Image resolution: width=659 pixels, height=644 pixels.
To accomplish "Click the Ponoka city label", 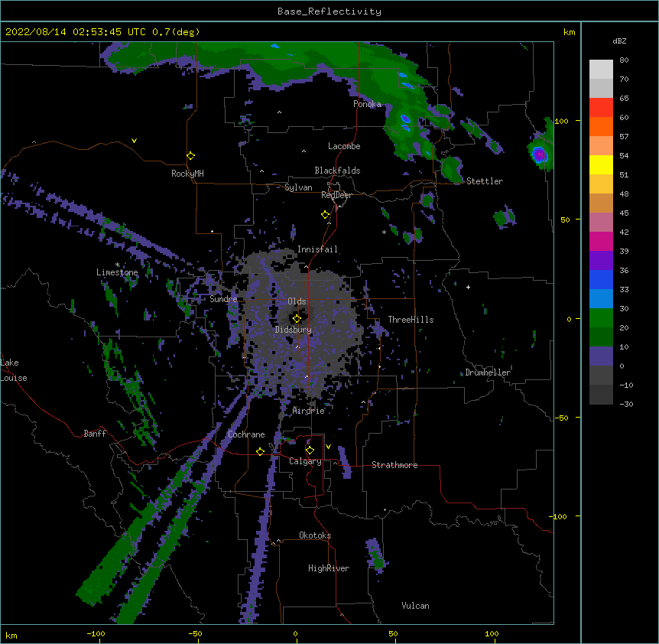I will (367, 104).
